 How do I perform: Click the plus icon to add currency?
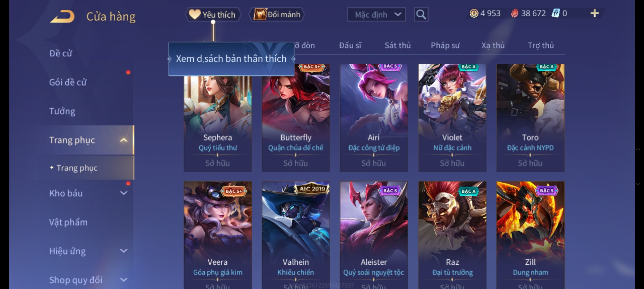[x=594, y=13]
